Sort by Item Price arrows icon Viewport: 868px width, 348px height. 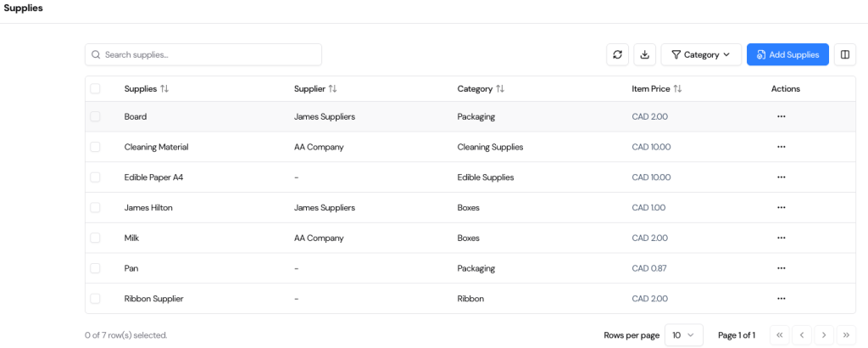coord(677,89)
